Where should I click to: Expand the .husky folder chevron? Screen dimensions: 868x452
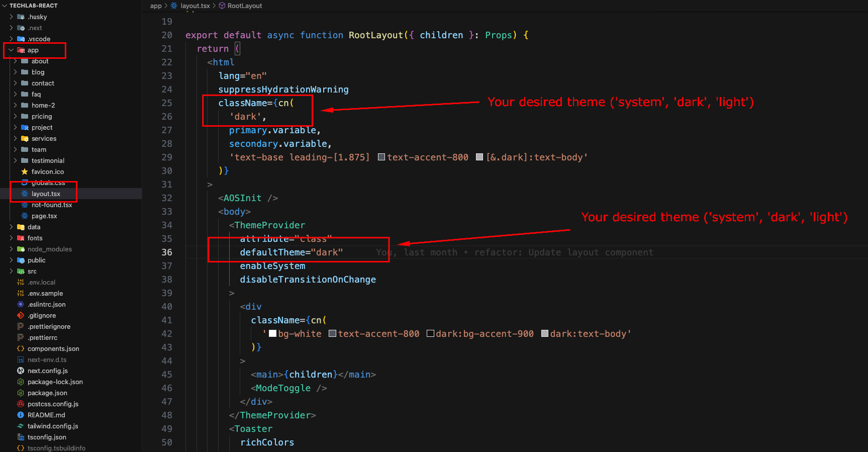pos(11,17)
